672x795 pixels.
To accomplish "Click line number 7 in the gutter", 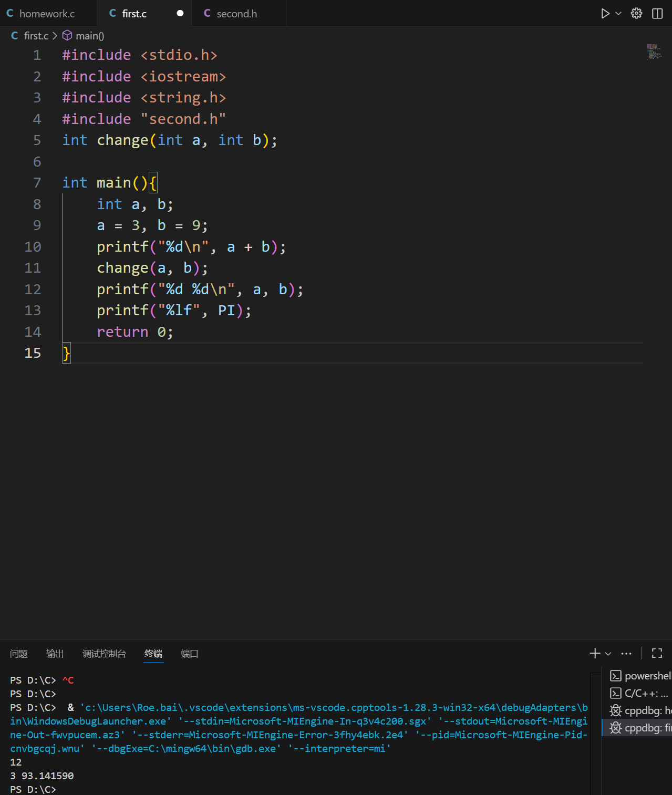I will pyautogui.click(x=37, y=183).
